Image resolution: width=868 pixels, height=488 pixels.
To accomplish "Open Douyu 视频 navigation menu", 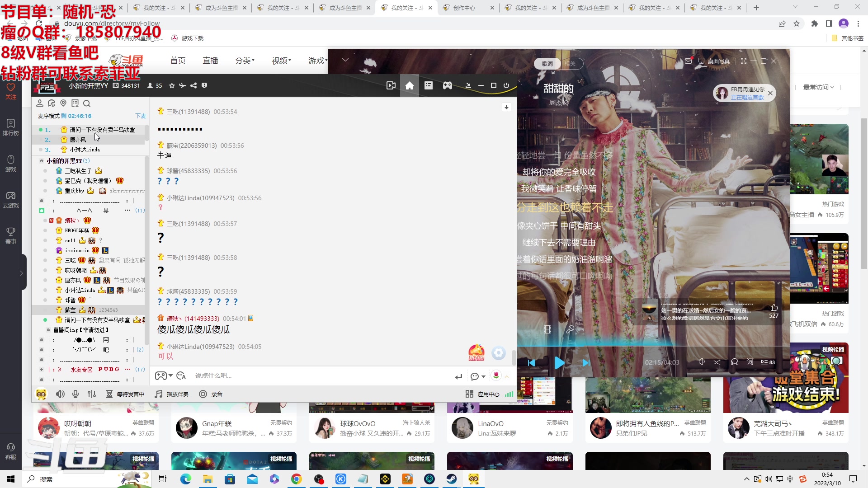I will point(281,61).
